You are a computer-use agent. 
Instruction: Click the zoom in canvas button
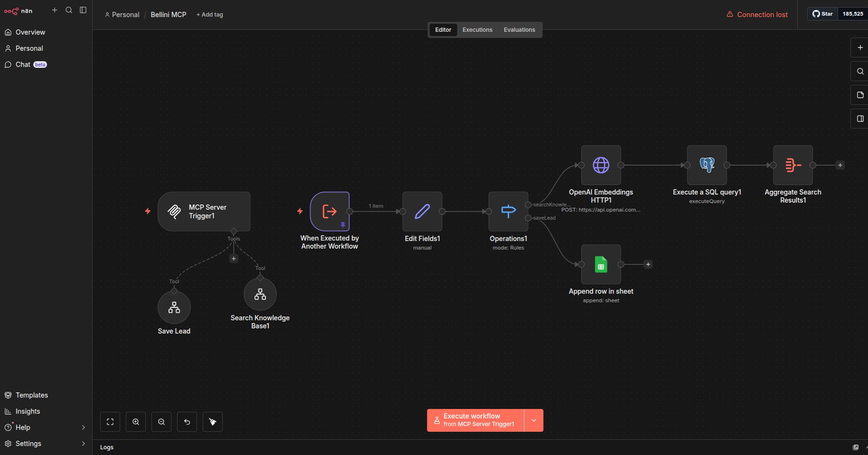[x=136, y=422]
